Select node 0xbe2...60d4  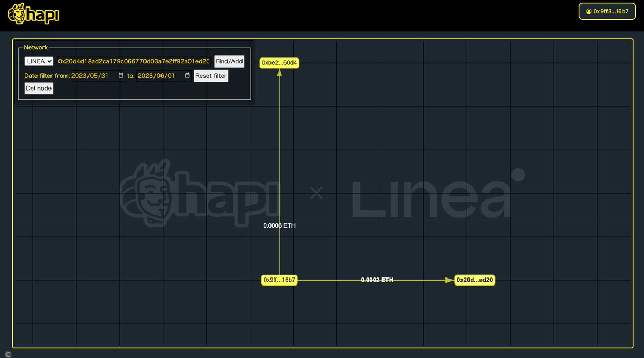(x=280, y=63)
